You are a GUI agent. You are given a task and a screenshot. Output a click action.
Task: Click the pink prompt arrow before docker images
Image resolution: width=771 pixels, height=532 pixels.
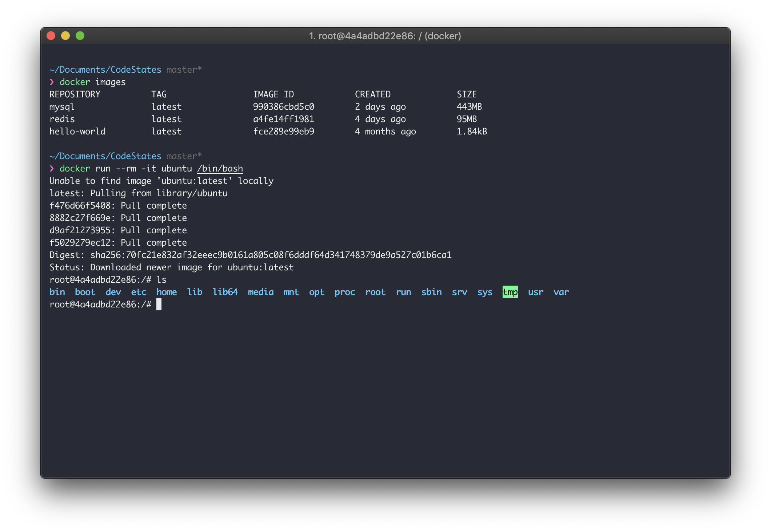tap(52, 82)
